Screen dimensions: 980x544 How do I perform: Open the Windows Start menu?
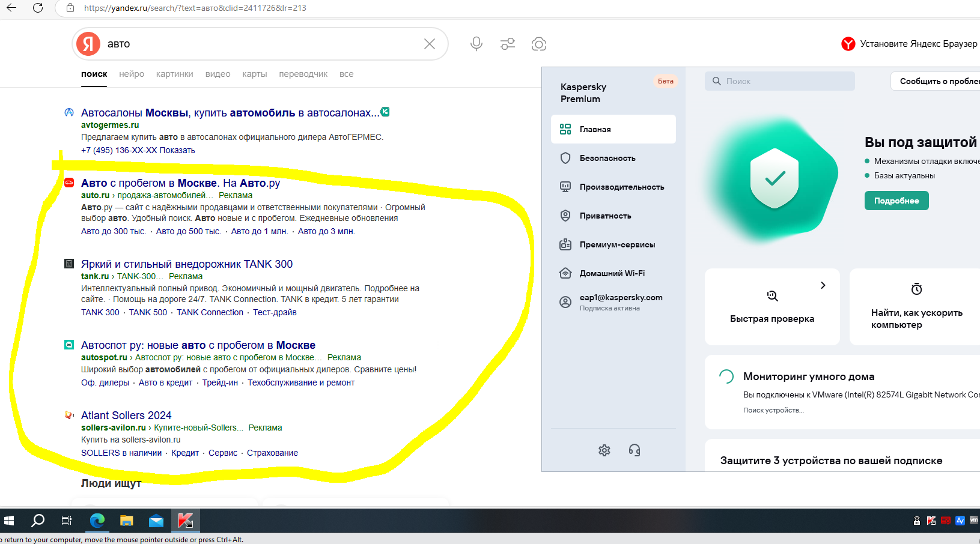(8, 521)
